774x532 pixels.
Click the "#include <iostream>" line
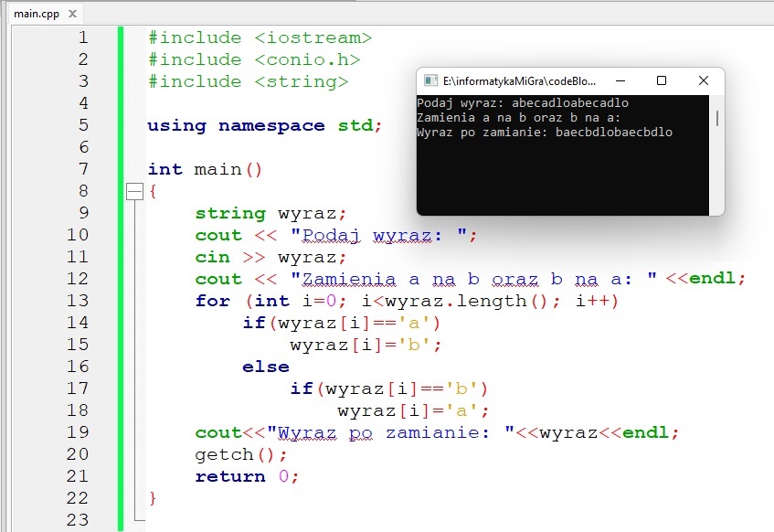(260, 38)
